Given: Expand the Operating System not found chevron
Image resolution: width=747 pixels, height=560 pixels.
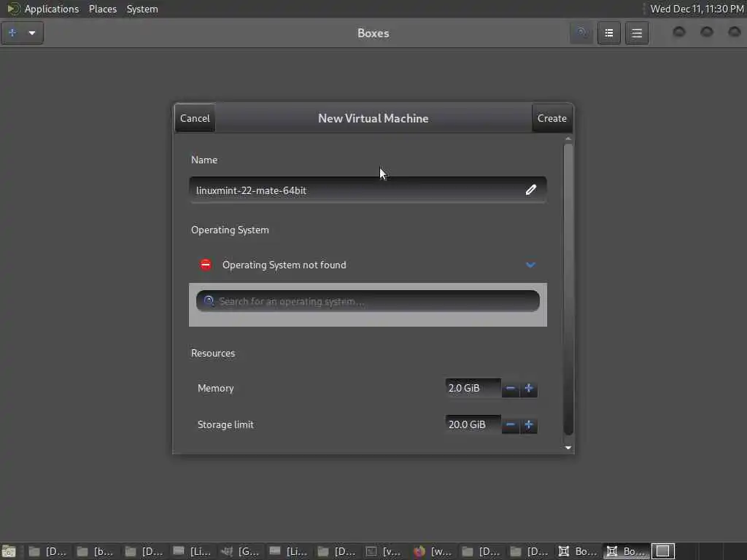Looking at the screenshot, I should [530, 265].
